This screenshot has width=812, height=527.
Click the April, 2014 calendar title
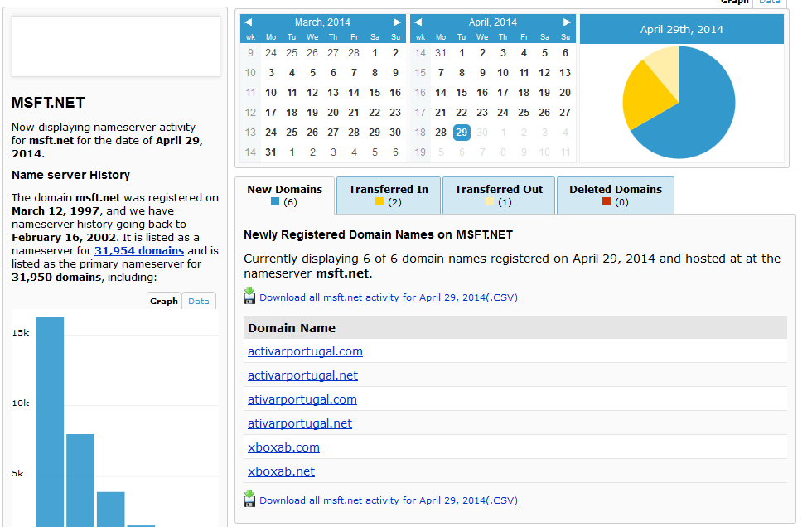pos(492,22)
